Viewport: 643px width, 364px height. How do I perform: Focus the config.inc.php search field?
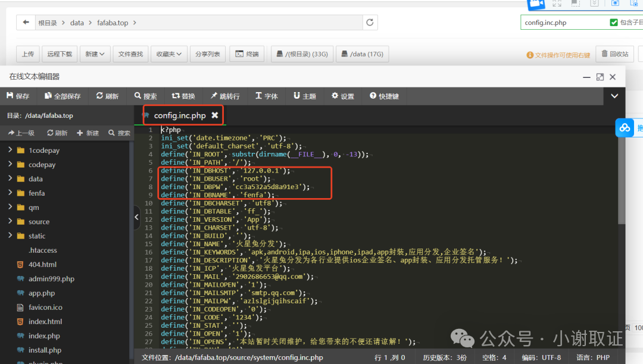click(564, 23)
